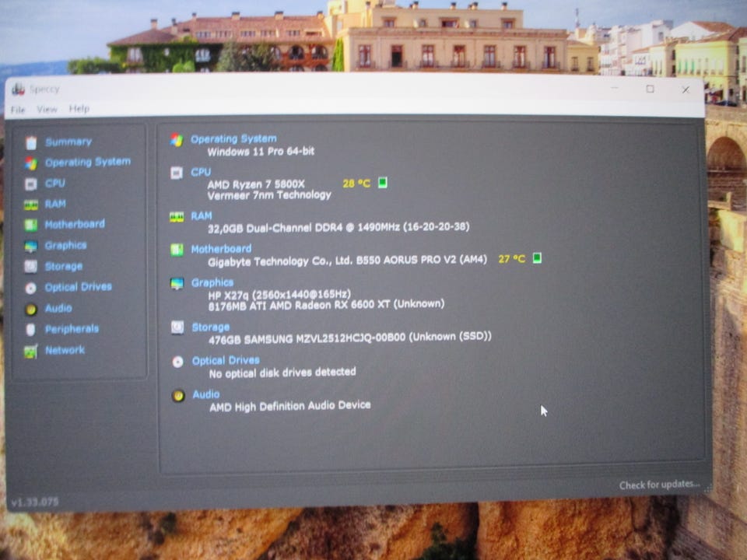The image size is (747, 560).
Task: Select Operating System in the sidebar
Action: pos(88,163)
